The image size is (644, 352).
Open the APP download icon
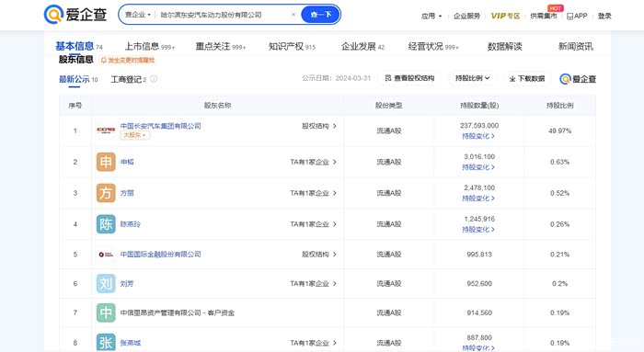coord(569,16)
